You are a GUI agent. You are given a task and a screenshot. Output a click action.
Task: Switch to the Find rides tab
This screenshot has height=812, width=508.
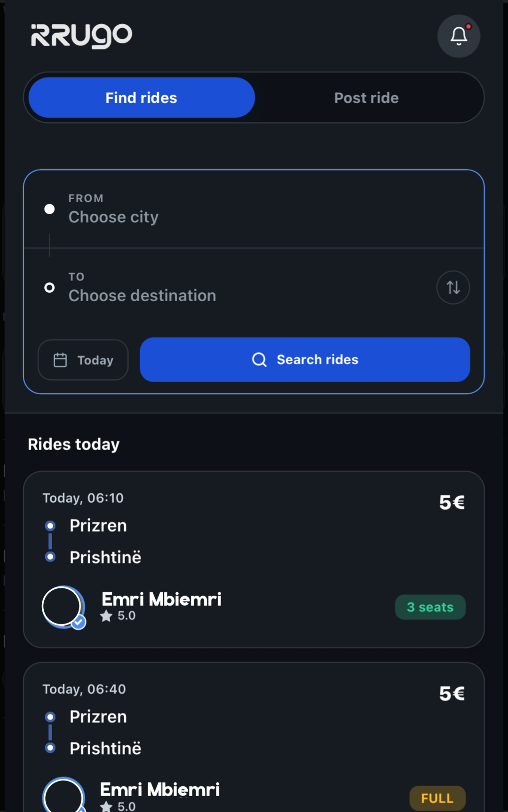pyautogui.click(x=142, y=98)
